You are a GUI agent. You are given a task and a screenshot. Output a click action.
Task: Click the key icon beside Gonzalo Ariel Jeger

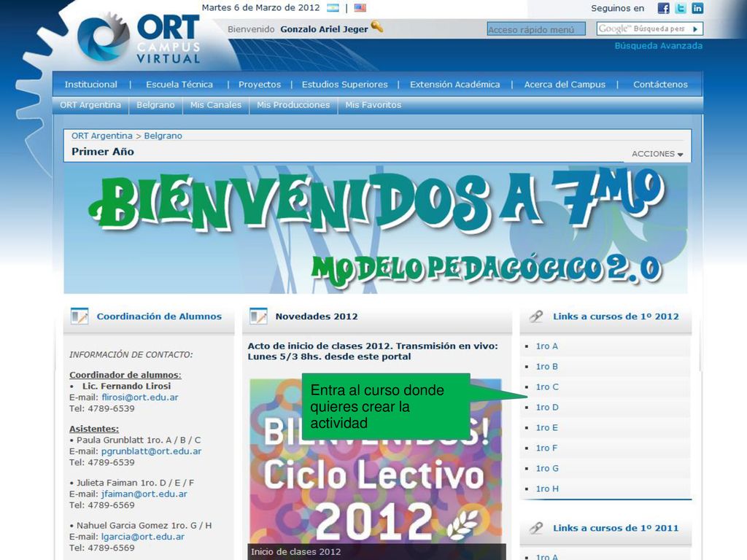[377, 27]
